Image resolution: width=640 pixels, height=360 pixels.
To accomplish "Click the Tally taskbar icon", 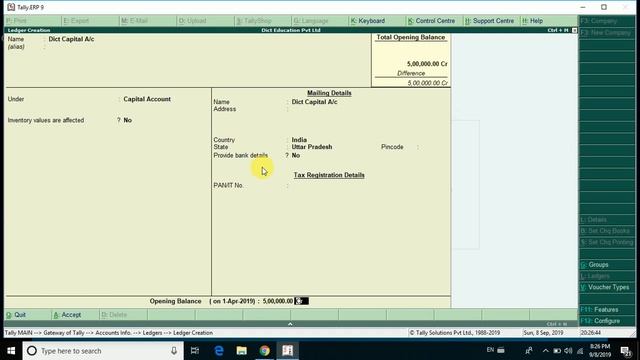I will click(287, 351).
